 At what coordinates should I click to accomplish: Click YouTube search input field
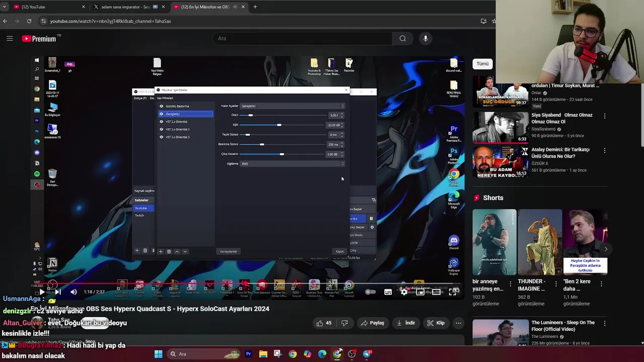click(302, 38)
